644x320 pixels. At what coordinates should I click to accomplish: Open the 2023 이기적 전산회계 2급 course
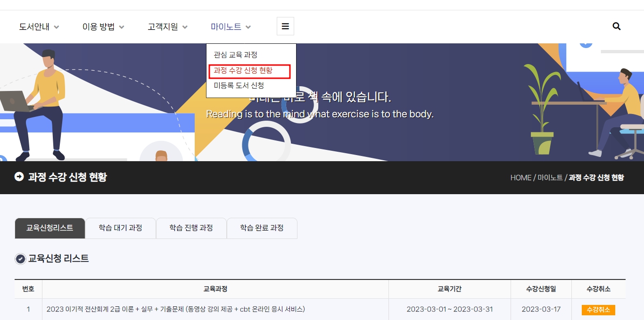[175, 310]
